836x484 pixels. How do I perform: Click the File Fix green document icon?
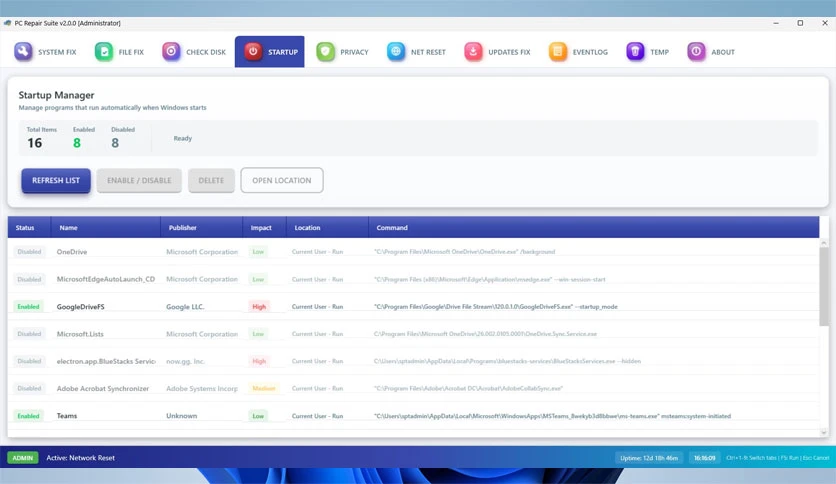104,52
